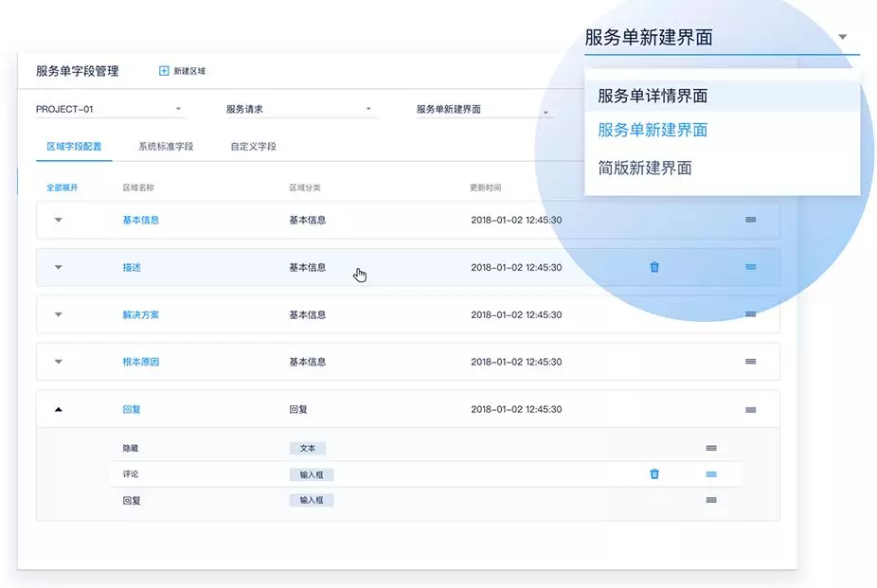Click the 新建区域 plus icon

(x=164, y=71)
